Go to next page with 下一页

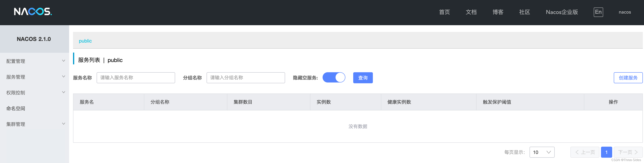[628, 152]
